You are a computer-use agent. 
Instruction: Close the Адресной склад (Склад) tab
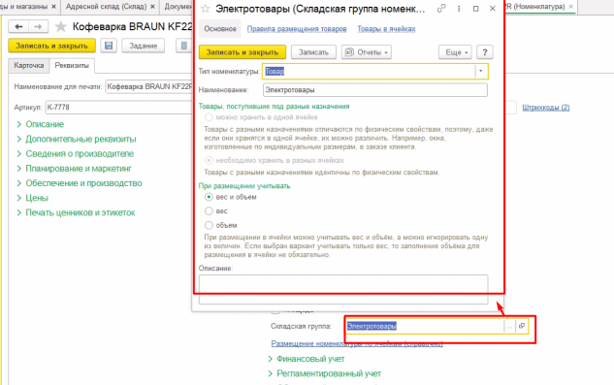click(152, 7)
